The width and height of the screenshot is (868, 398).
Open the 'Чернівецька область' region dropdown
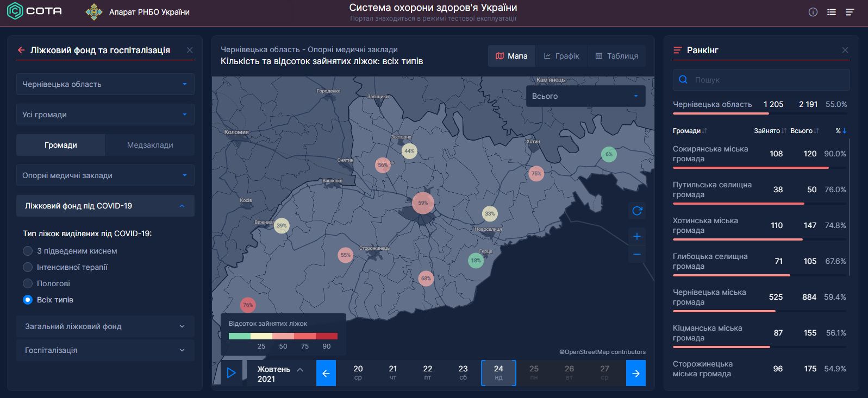click(x=105, y=84)
